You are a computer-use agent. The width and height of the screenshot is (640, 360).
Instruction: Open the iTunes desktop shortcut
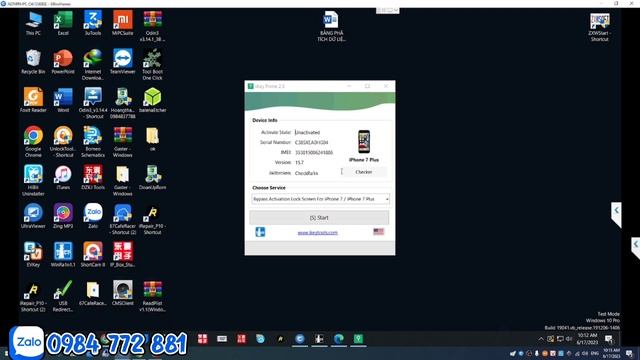coord(63,177)
